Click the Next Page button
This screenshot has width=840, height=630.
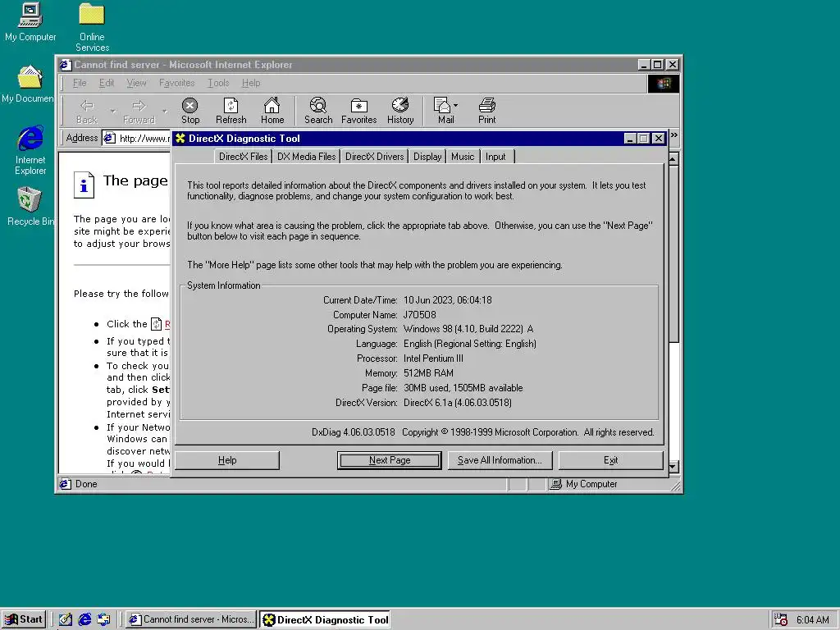(390, 460)
